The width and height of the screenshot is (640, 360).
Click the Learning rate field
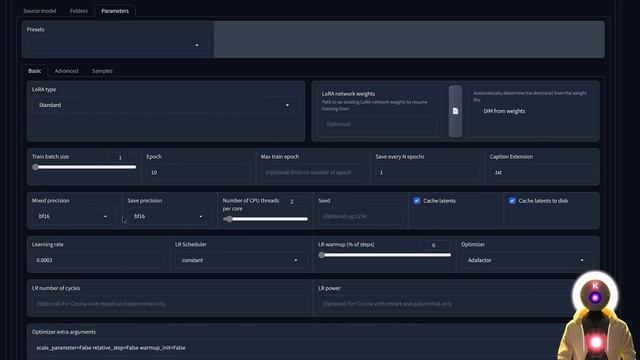[x=98, y=260]
